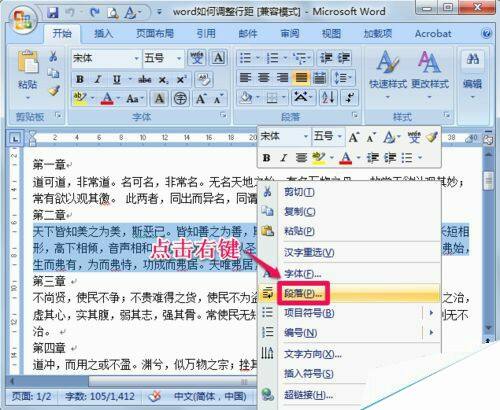Viewport: 500px width, 410px height.
Task: Toggle Bold in the ribbon font group
Action: click(80, 80)
